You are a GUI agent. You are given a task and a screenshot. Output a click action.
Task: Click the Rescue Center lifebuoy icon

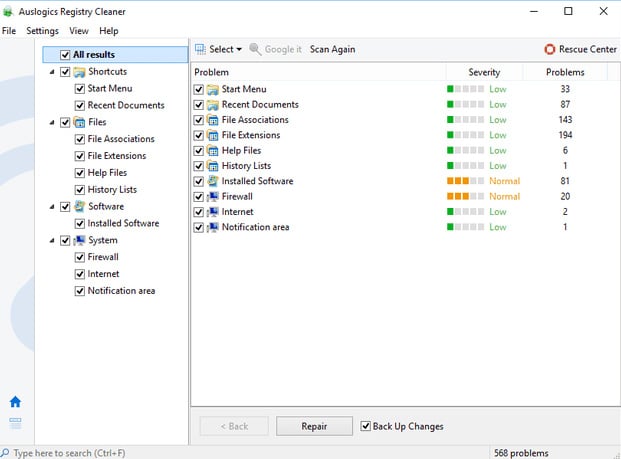[550, 50]
